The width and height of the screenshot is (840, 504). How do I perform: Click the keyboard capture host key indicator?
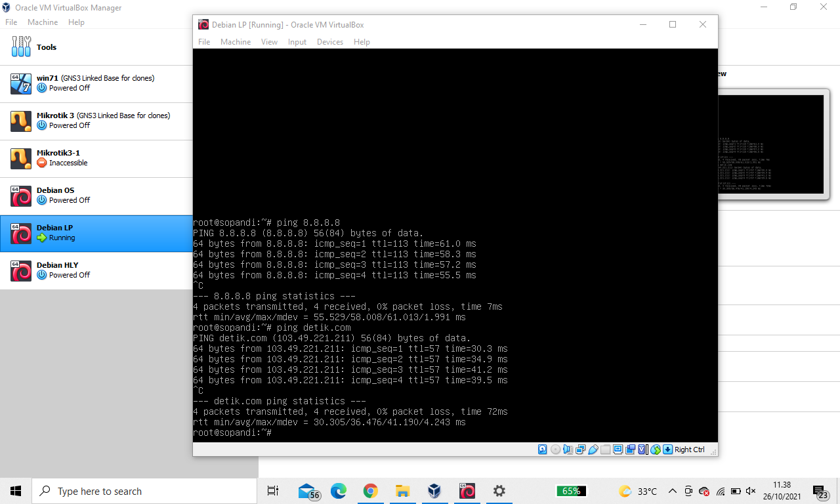click(x=667, y=450)
